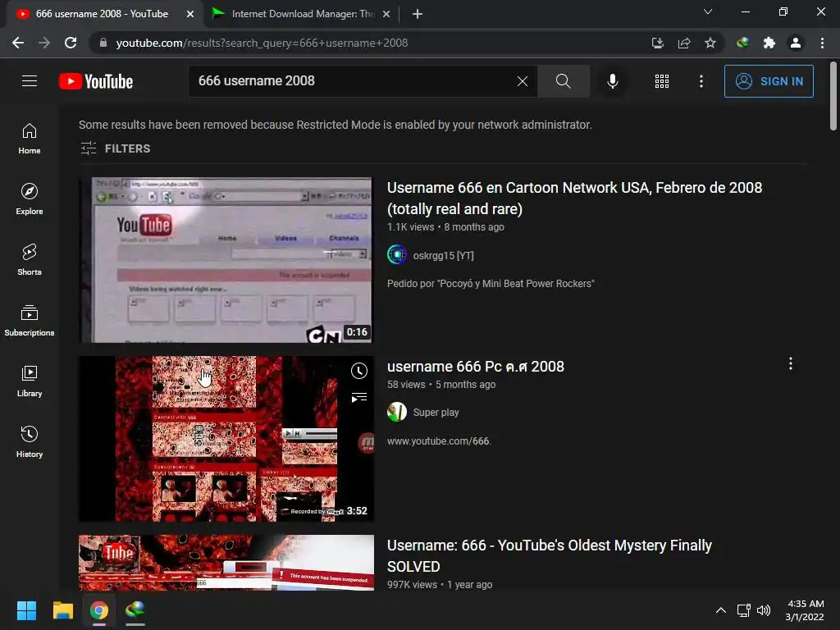
Task: Open File Explorer from the taskbar
Action: (62, 610)
